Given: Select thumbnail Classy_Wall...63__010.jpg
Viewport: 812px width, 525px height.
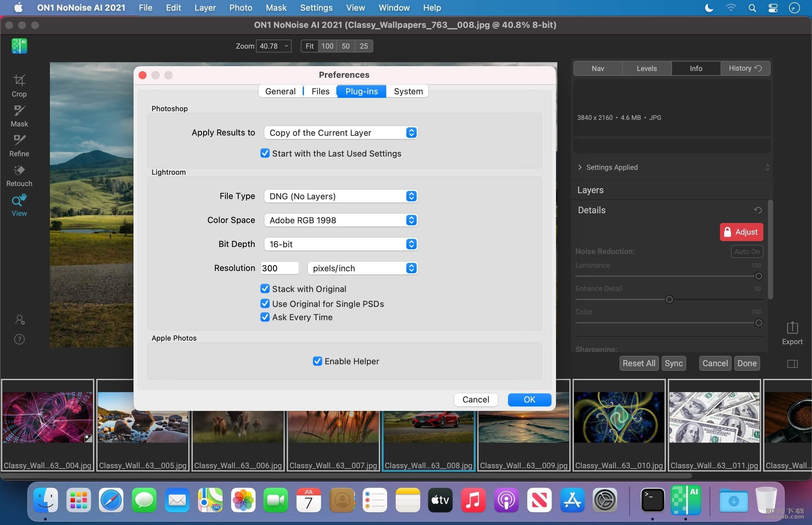Looking at the screenshot, I should 619,425.
